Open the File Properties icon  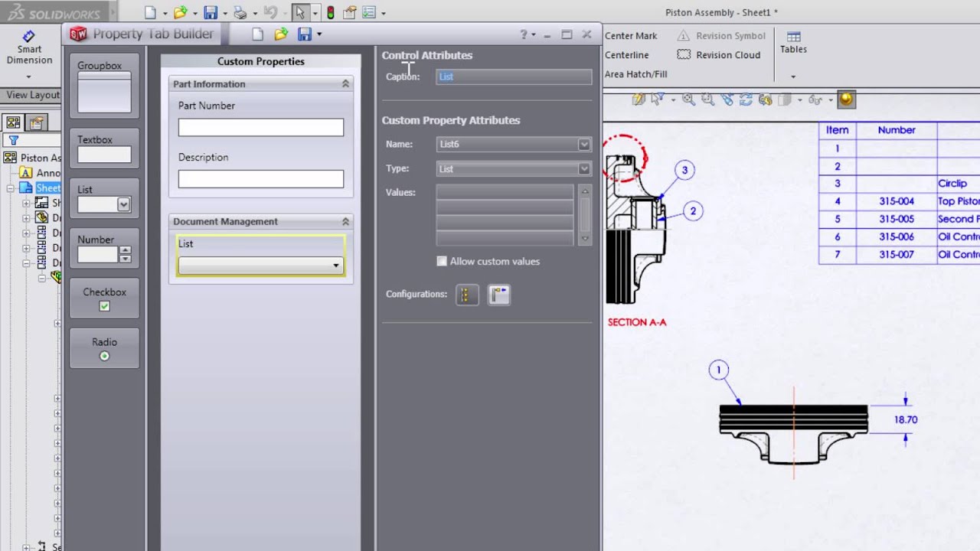click(x=350, y=12)
